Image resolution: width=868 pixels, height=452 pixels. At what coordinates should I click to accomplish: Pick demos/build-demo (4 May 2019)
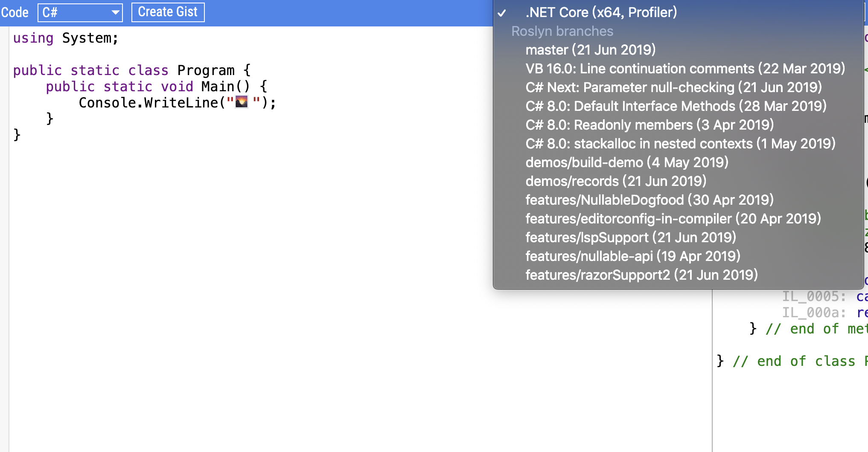coord(678,162)
